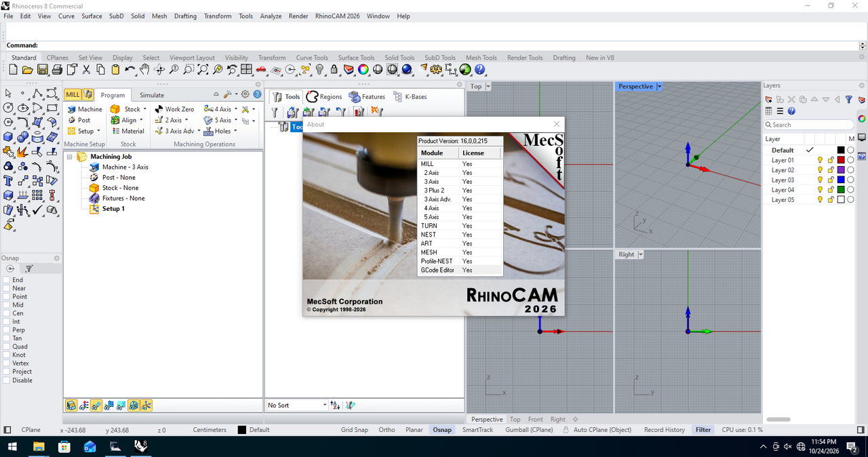Screen dimensions: 868x457
Task: Click the Undo arrow icon
Action: click(130, 70)
